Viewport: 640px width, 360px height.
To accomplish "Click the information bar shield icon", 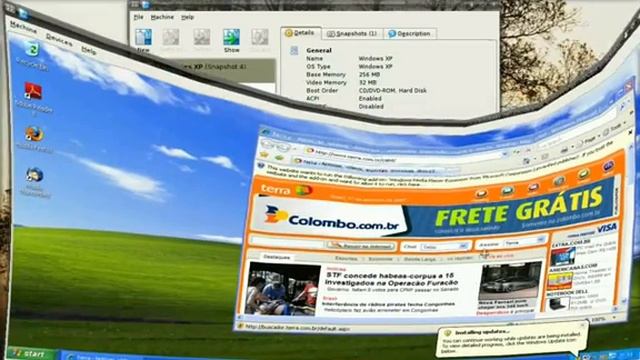I will click(261, 166).
